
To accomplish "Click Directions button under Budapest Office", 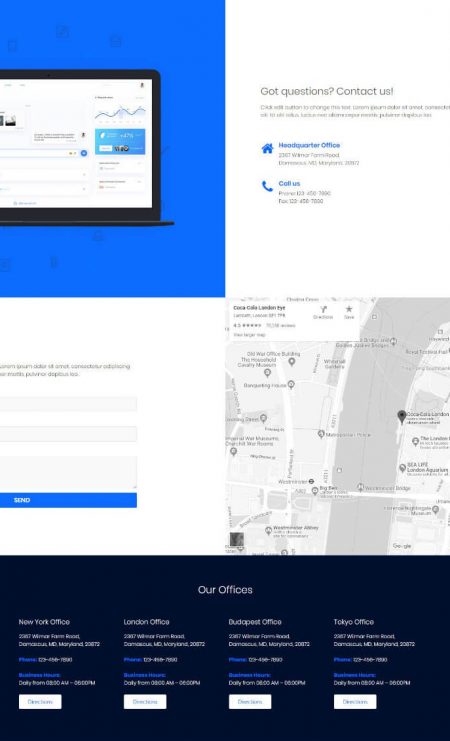I will [250, 702].
